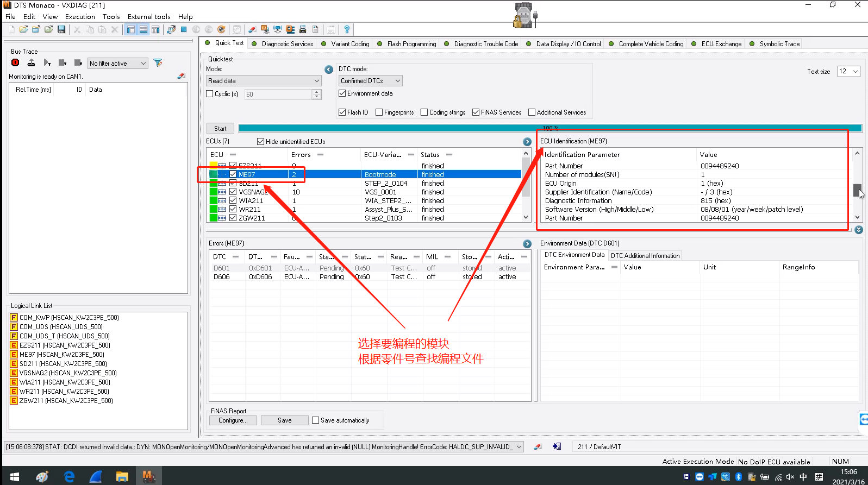Screen dimensions: 868x485
Task: Open Windows Start menu
Action: point(15,476)
